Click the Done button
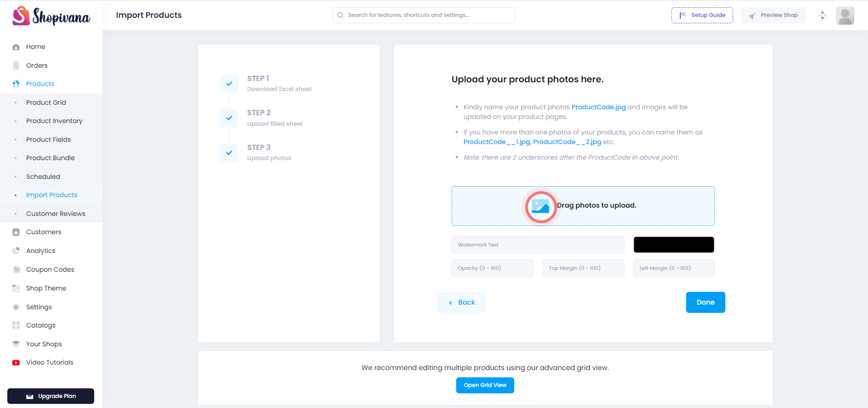 click(x=705, y=302)
